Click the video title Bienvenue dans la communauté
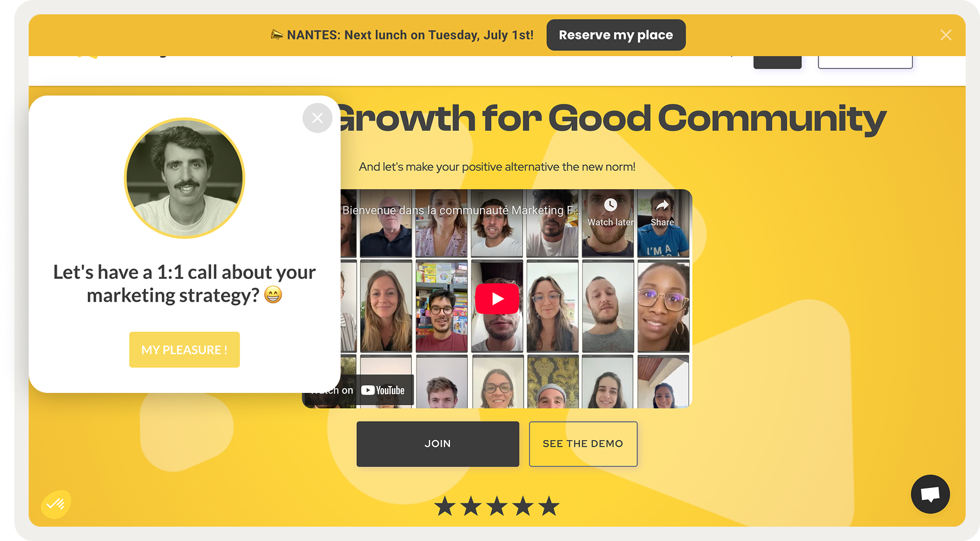Image resolution: width=980 pixels, height=541 pixels. [460, 210]
